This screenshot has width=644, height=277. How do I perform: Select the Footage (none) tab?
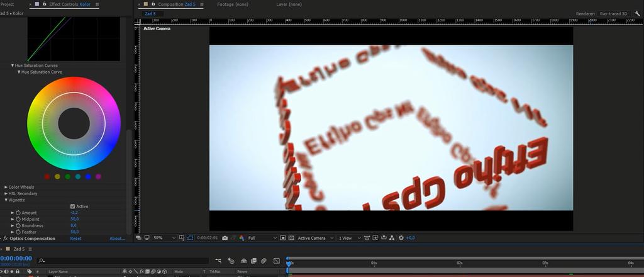(232, 4)
